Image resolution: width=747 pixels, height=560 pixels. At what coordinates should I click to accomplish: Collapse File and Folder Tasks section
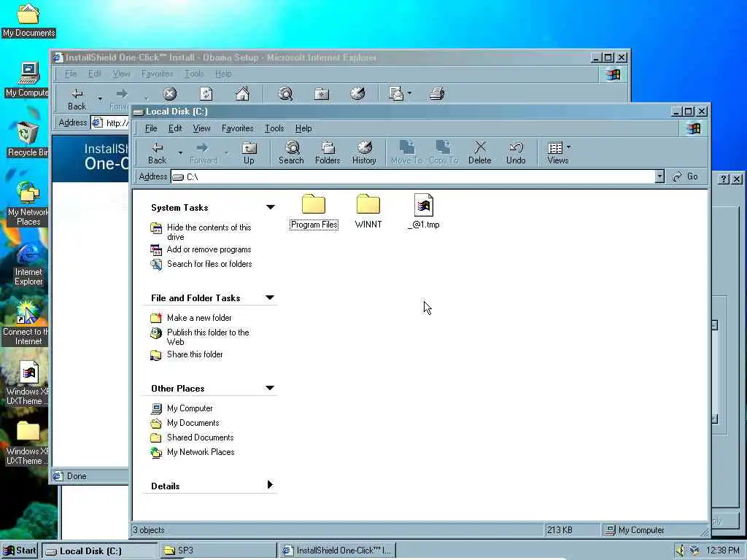(x=270, y=297)
